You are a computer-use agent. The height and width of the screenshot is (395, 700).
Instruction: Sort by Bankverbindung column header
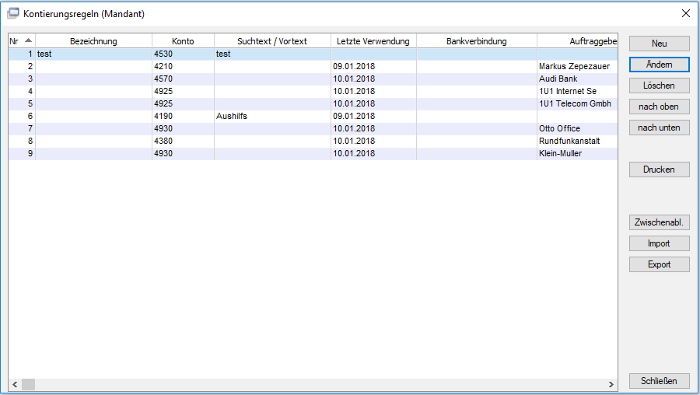coord(477,41)
